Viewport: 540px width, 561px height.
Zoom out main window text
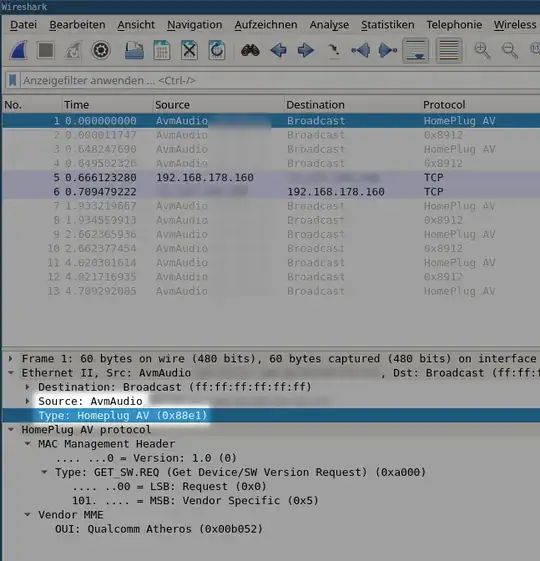(x=510, y=50)
